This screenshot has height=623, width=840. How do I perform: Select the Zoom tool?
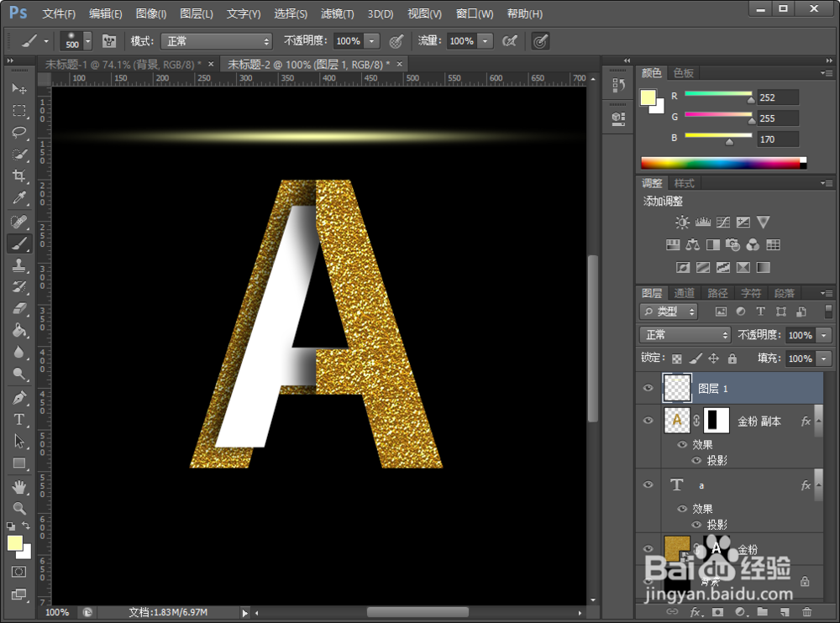click(x=19, y=508)
